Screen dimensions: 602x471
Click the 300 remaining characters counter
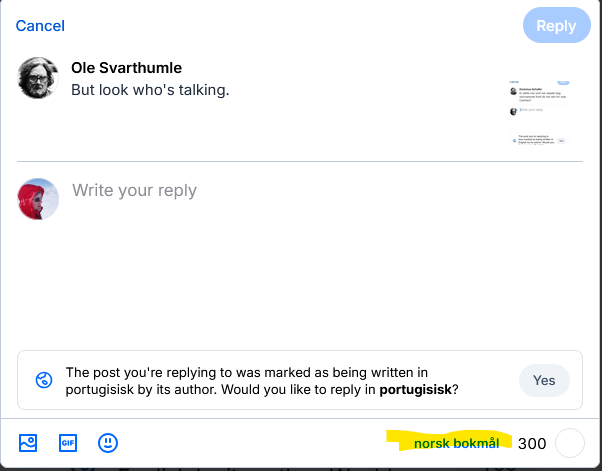532,443
